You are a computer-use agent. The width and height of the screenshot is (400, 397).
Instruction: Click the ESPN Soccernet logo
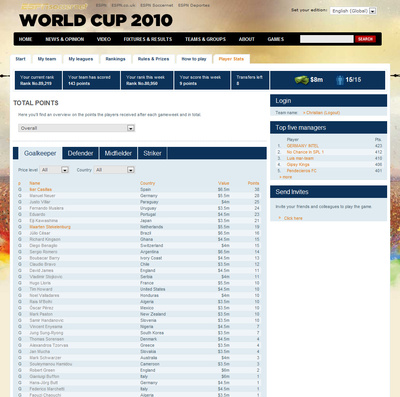coord(54,7)
